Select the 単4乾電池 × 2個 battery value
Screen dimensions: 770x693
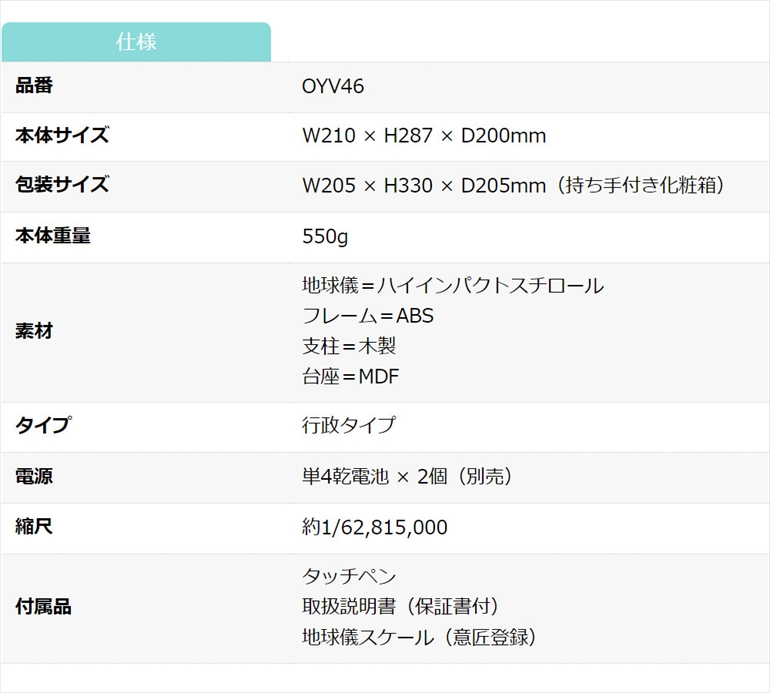[407, 477]
